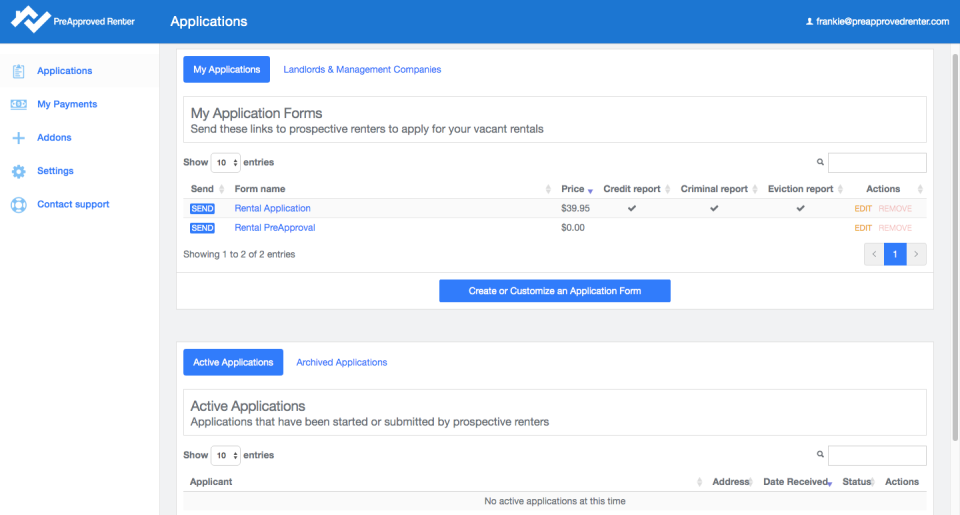Click the My Payments money icon
This screenshot has height=515, width=960.
click(18, 104)
